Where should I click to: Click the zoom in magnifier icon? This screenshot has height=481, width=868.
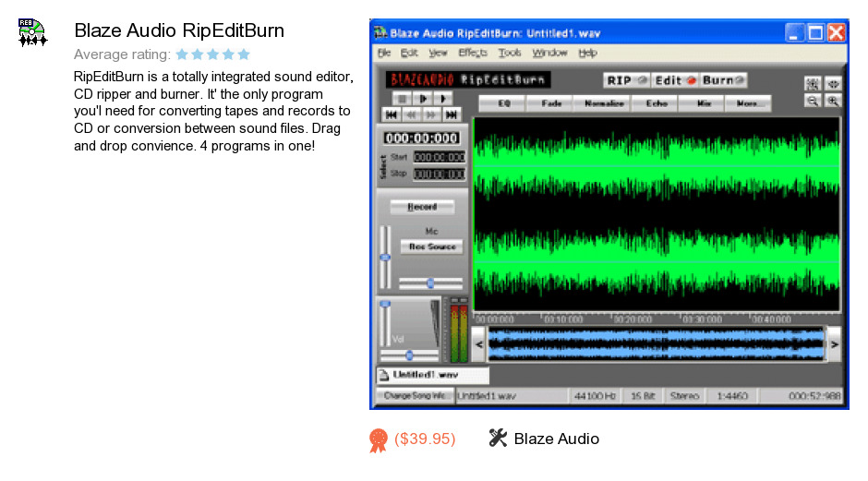[x=833, y=102]
